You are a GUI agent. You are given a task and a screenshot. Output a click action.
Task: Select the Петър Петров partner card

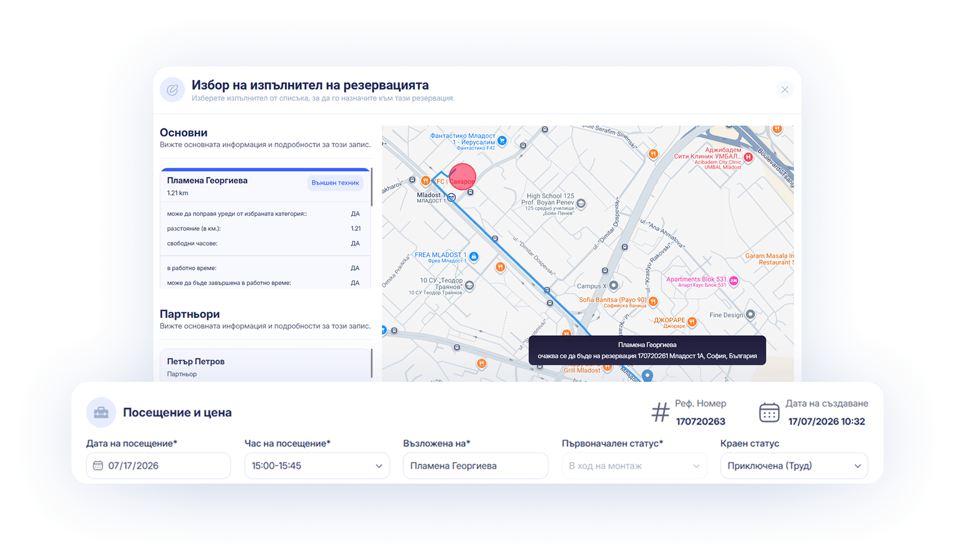click(x=265, y=366)
